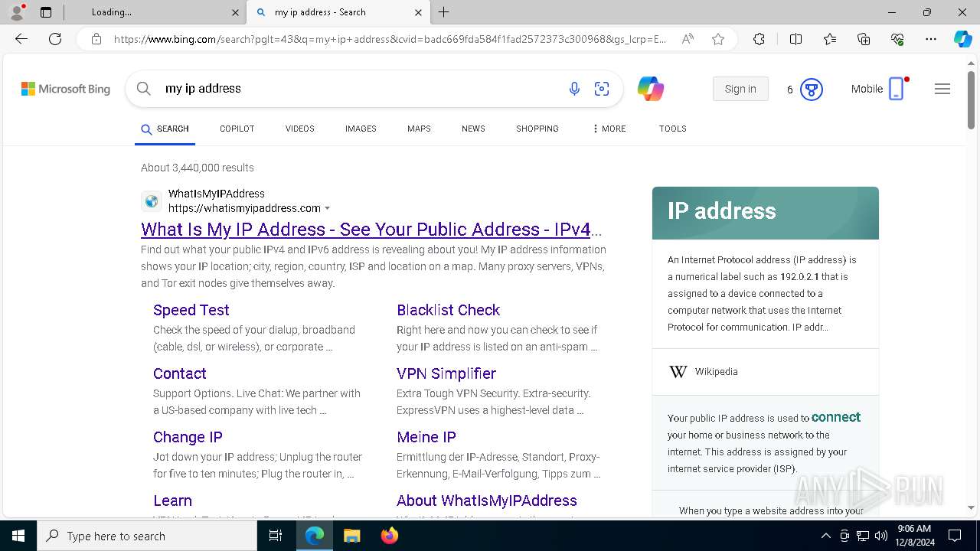
Task: Open the TOOLS filter option
Action: (x=673, y=129)
